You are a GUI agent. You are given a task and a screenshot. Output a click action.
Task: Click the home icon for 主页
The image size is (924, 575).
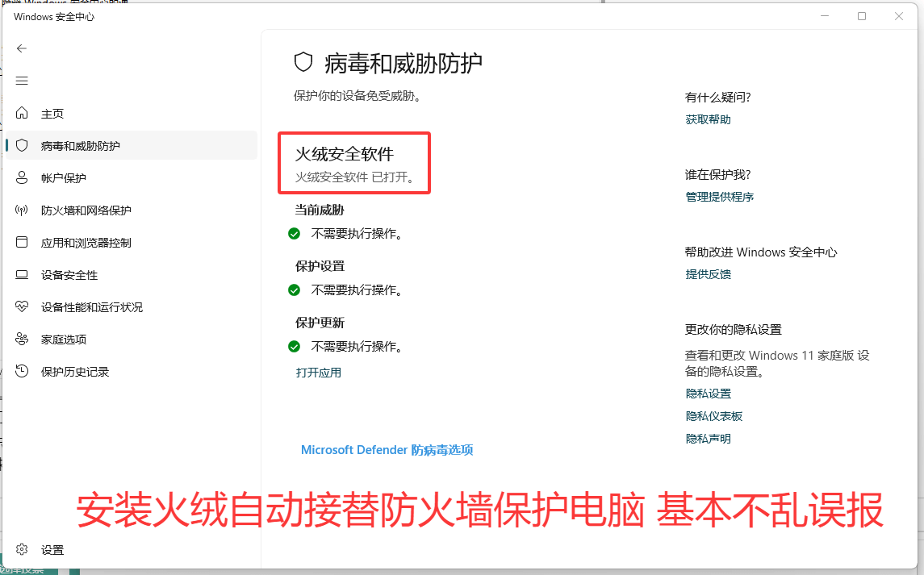tap(23, 114)
